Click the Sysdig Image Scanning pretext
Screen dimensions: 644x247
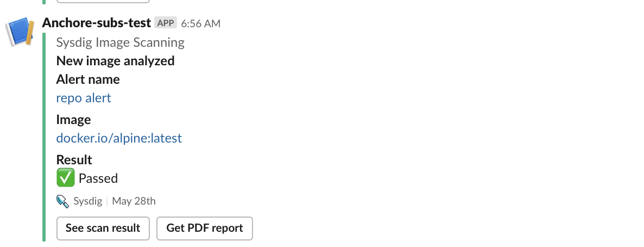(121, 42)
